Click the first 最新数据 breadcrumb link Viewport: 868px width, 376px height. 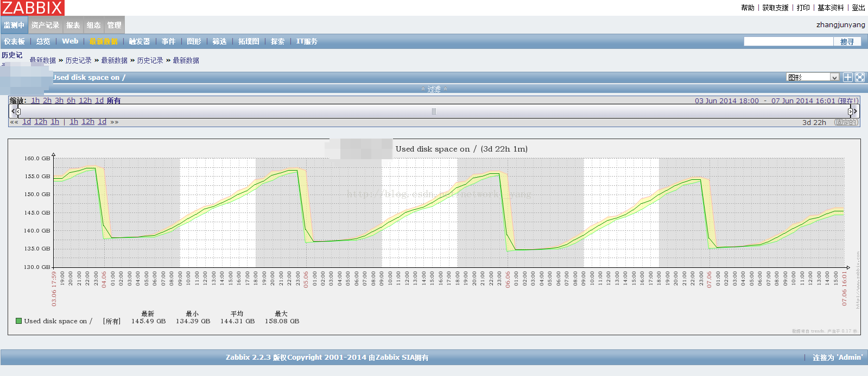(43, 60)
